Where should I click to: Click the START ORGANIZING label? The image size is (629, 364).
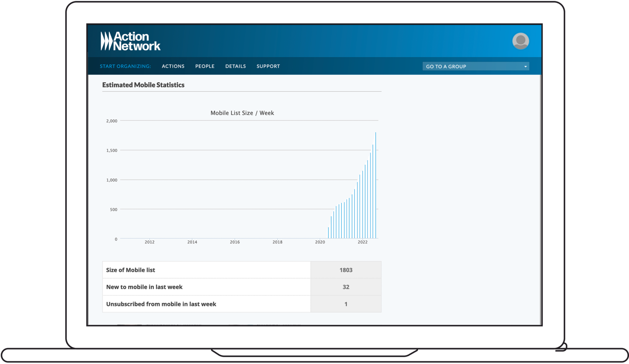pyautogui.click(x=125, y=66)
